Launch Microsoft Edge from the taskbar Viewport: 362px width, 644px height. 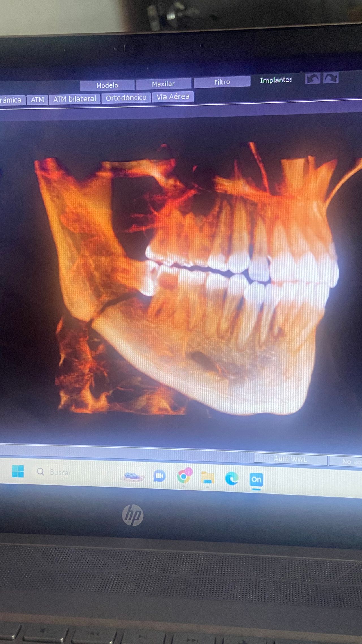point(232,478)
